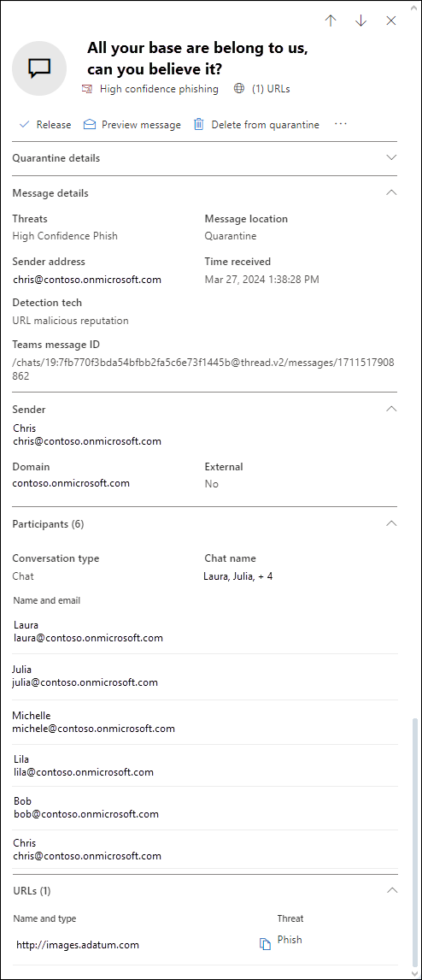Expand the Quarantine details section
The height and width of the screenshot is (980, 422).
204,158
